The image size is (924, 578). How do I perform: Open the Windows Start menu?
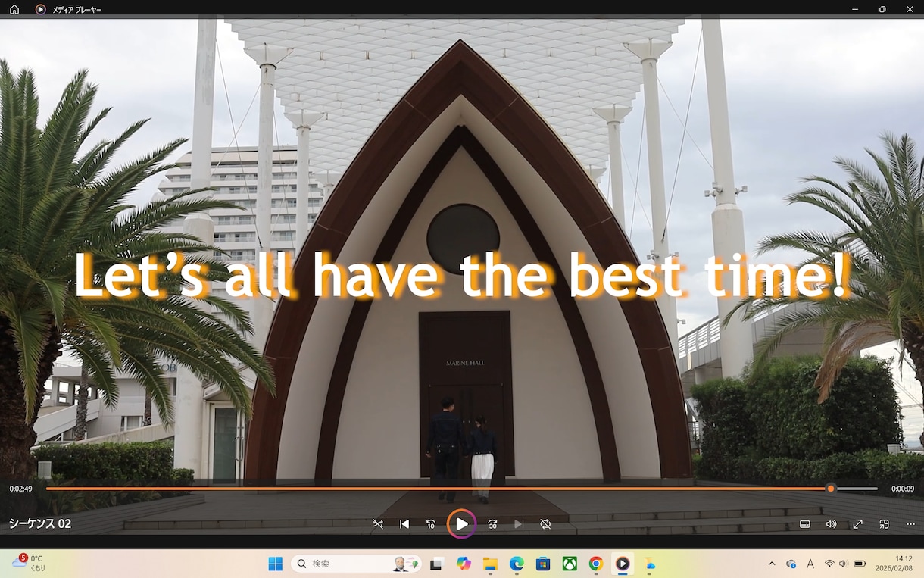[276, 564]
